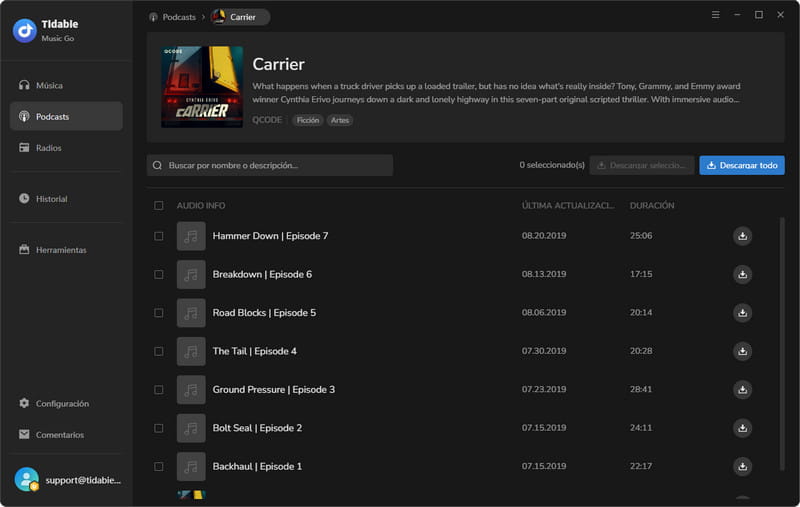Open the hamburger menu in the title bar
This screenshot has height=507, width=800.
[715, 15]
